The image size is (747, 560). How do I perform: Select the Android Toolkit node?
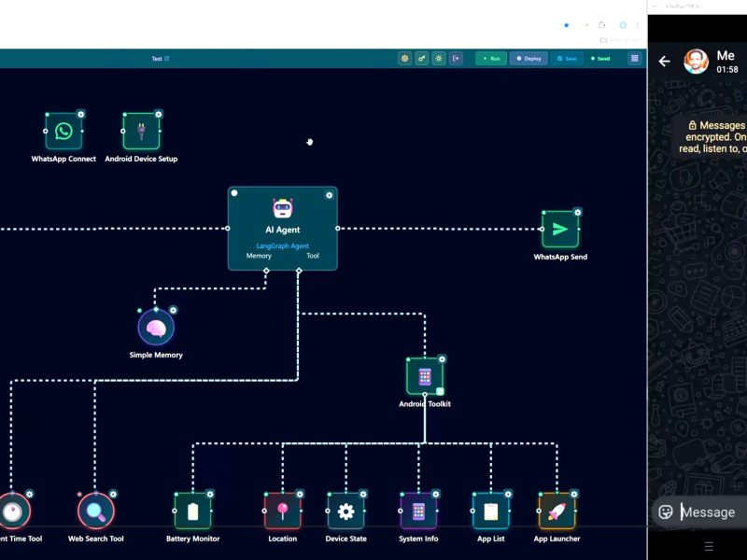(424, 376)
